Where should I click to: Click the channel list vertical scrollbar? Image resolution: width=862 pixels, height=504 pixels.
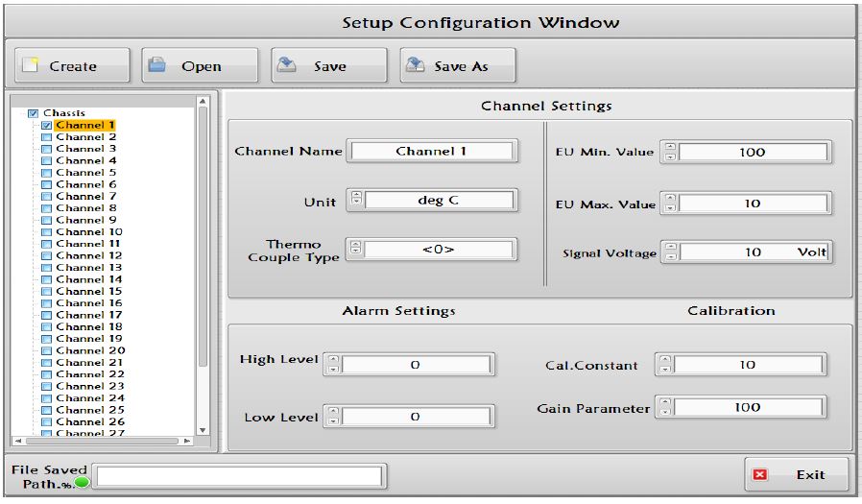(203, 240)
